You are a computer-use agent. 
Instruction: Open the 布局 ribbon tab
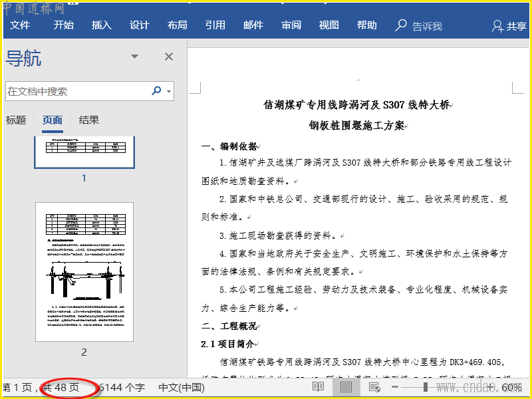pyautogui.click(x=177, y=25)
